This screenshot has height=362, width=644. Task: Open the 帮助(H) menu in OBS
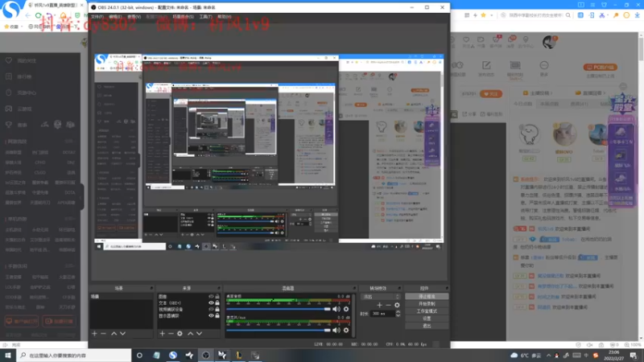click(225, 17)
